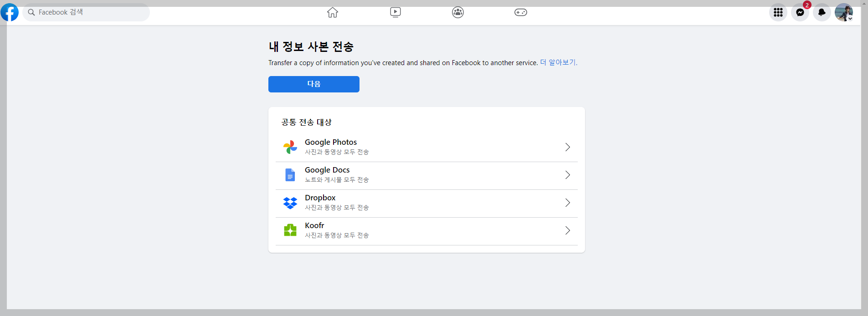Expand the Google Photos row chevron
868x316 pixels.
[x=568, y=147]
